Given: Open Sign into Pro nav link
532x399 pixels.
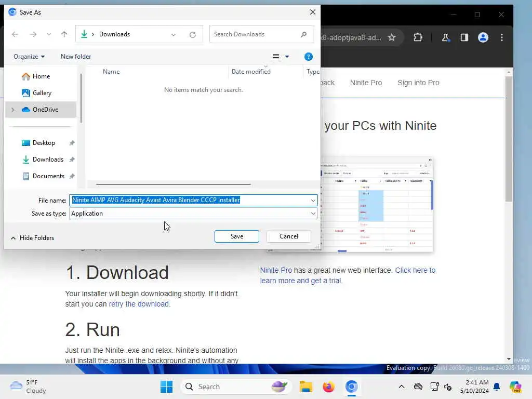Looking at the screenshot, I should [418, 83].
